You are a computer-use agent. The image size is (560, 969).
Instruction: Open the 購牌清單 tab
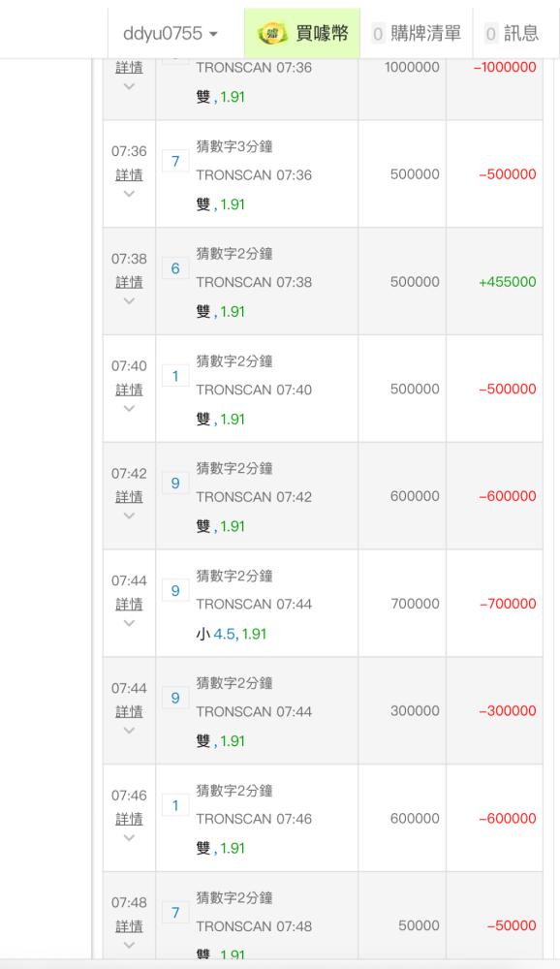coord(416,33)
